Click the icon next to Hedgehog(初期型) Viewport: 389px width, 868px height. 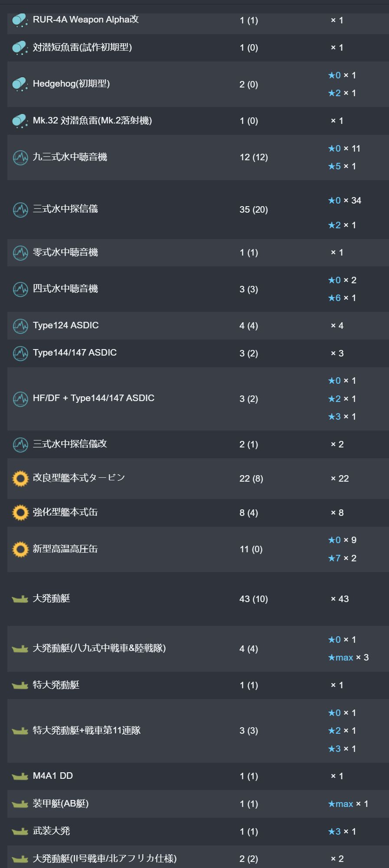click(x=20, y=84)
